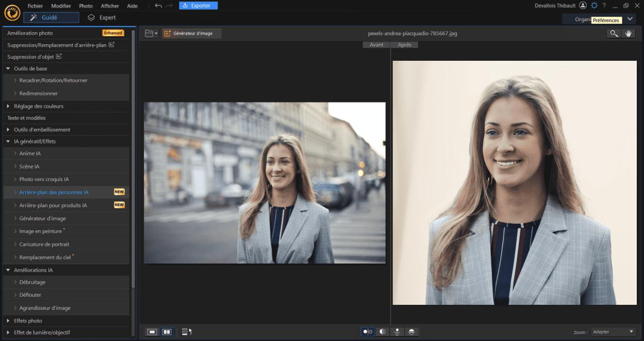Activate side-by-side before/after comparison view
The width and height of the screenshot is (644, 341).
tap(367, 332)
